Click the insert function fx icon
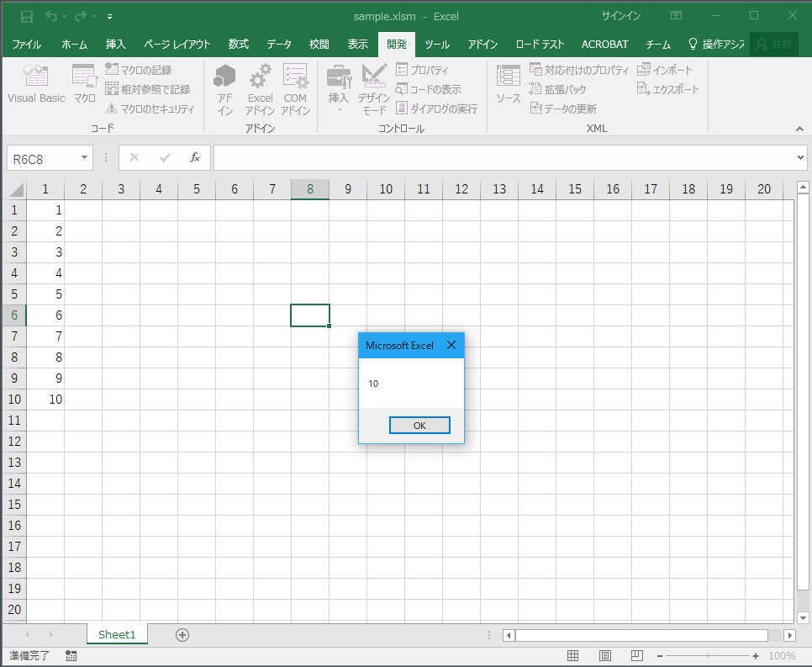This screenshot has height=667, width=812. (x=195, y=157)
